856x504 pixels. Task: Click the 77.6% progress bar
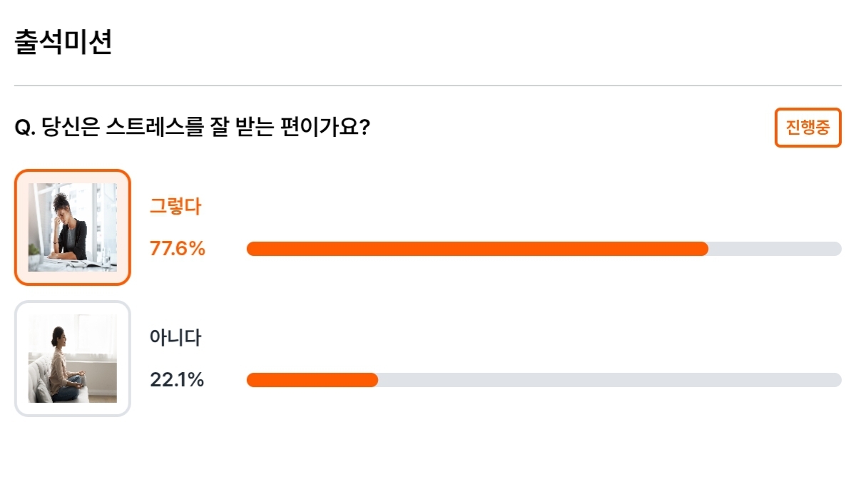544,249
